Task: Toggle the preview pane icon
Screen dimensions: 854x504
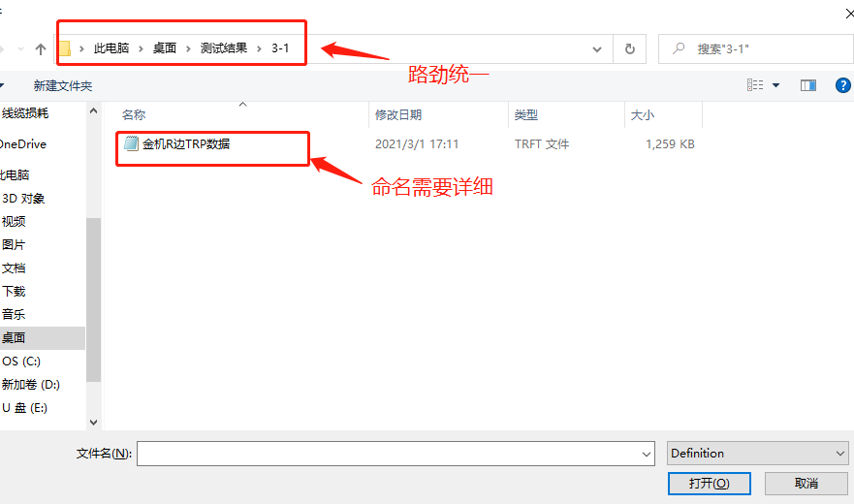Action: pos(808,85)
